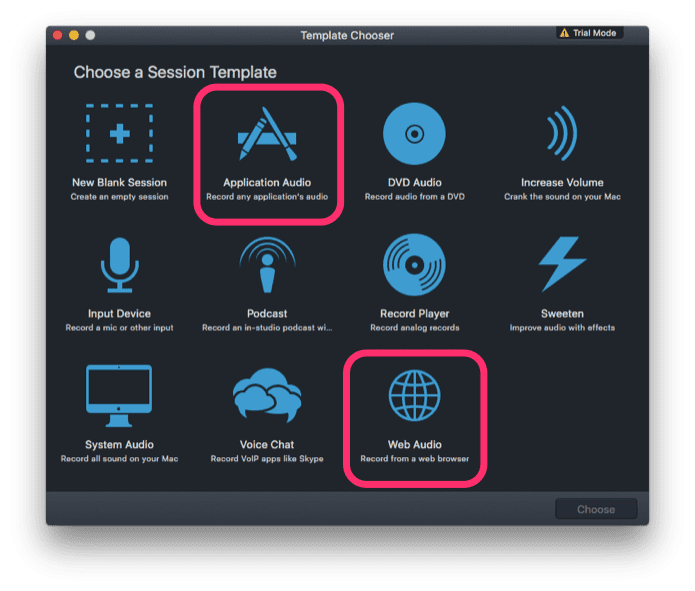The image size is (695, 591).
Task: Select the New Blank Session dashed-box icon
Action: [x=119, y=133]
